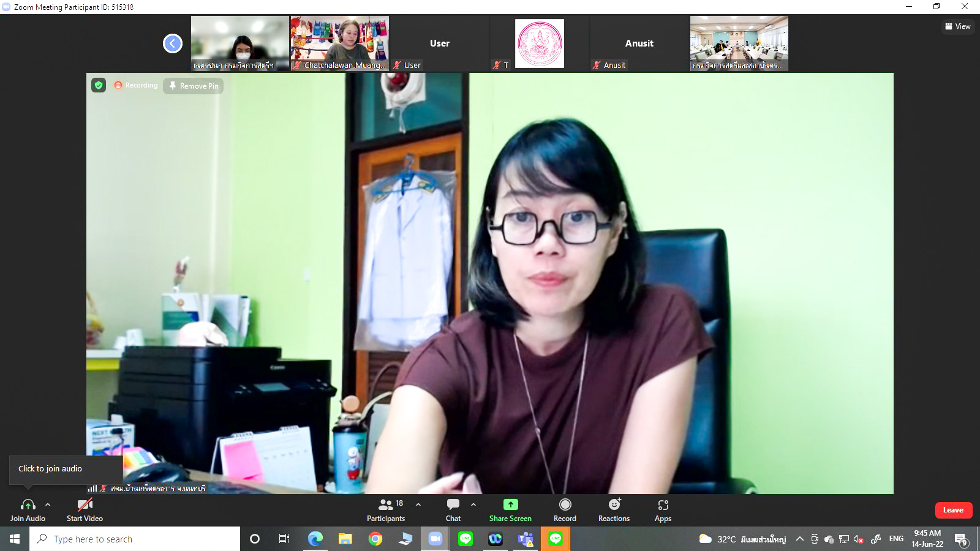Expand the Participants options chevron
Screen dimensions: 980x551
pyautogui.click(x=418, y=505)
